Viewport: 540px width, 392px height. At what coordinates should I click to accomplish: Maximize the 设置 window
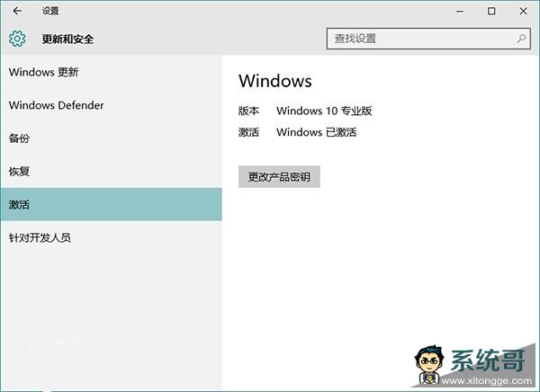pyautogui.click(x=491, y=11)
